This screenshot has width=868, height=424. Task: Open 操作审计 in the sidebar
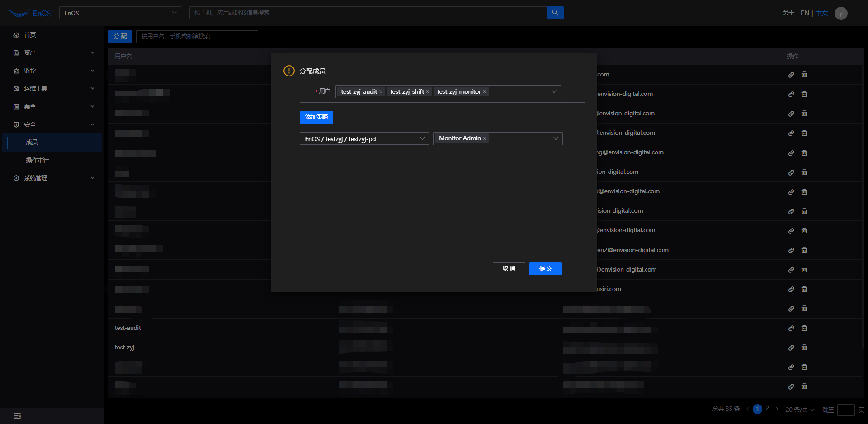tap(38, 160)
